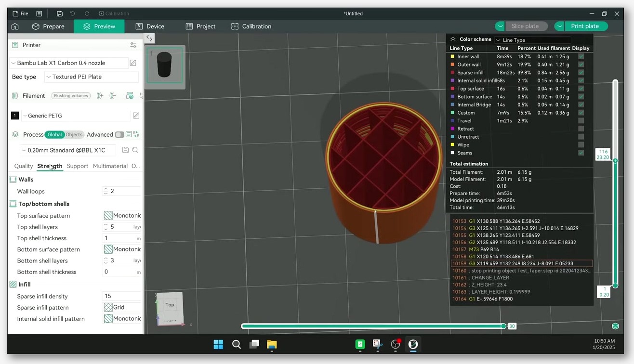Image resolution: width=634 pixels, height=364 pixels.
Task: Open the Color scheme Line Type dropdown
Action: [532, 40]
